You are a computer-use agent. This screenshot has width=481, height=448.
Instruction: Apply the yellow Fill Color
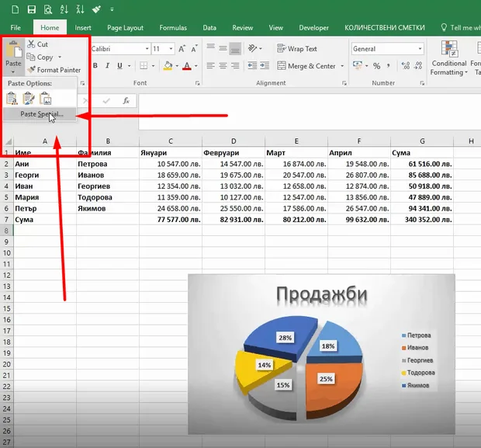coord(168,66)
